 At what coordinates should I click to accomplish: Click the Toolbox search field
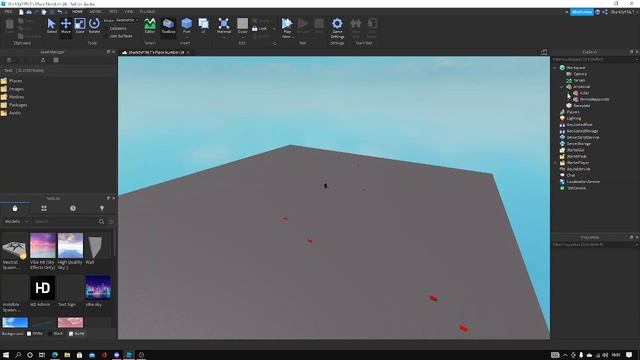pos(65,221)
